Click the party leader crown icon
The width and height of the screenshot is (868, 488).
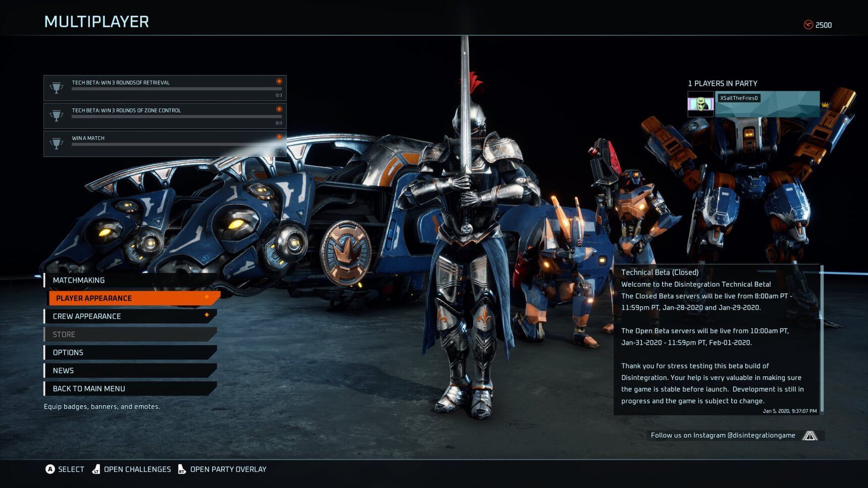(x=826, y=104)
